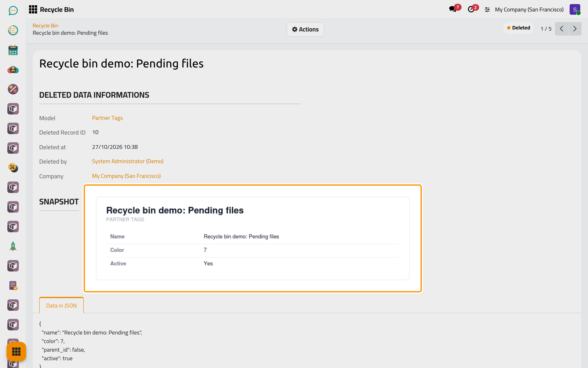
Task: Click the SNAPSHOT section heading
Action: 59,202
